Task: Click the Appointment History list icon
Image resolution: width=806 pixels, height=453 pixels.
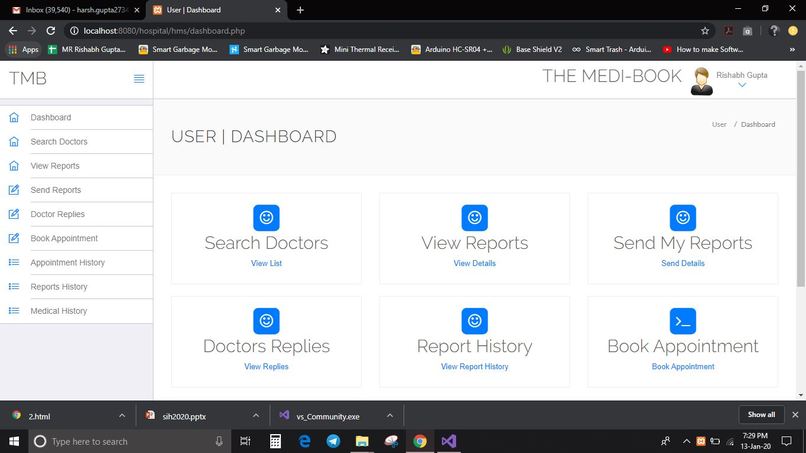Action: pyautogui.click(x=14, y=262)
